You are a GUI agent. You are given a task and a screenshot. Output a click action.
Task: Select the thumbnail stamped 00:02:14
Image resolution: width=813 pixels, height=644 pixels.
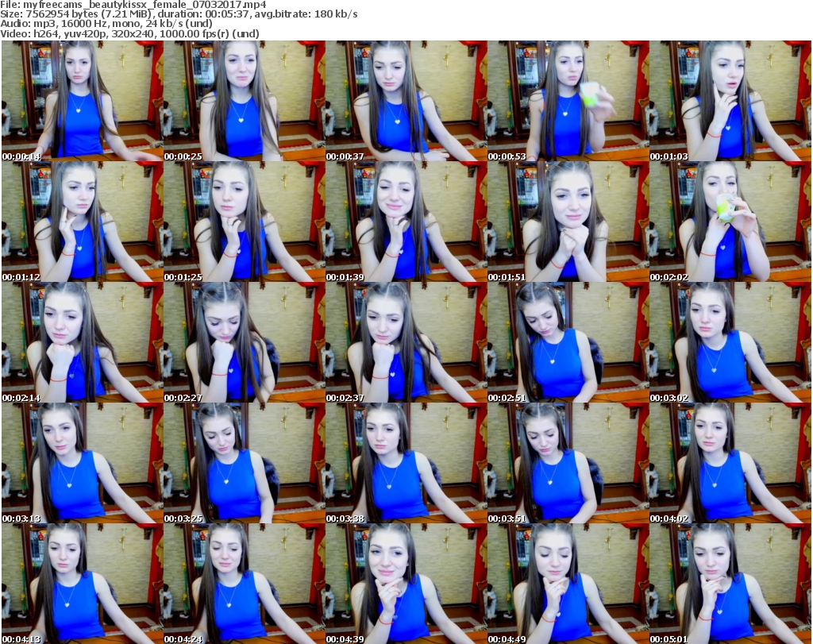(x=83, y=342)
